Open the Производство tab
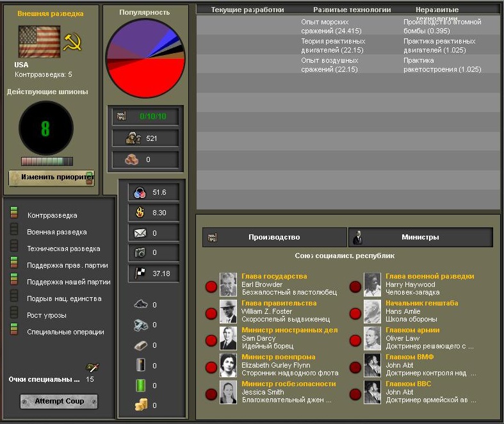The width and height of the screenshot is (504, 424). (275, 237)
